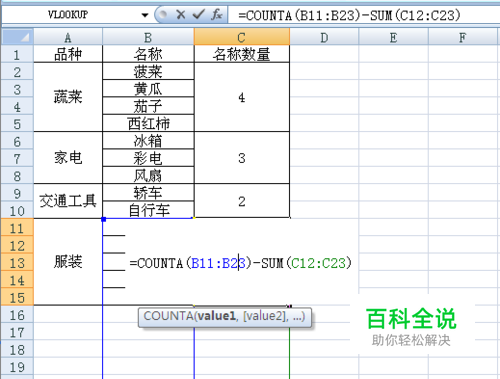Open the Insert Function fx dialog

click(217, 15)
